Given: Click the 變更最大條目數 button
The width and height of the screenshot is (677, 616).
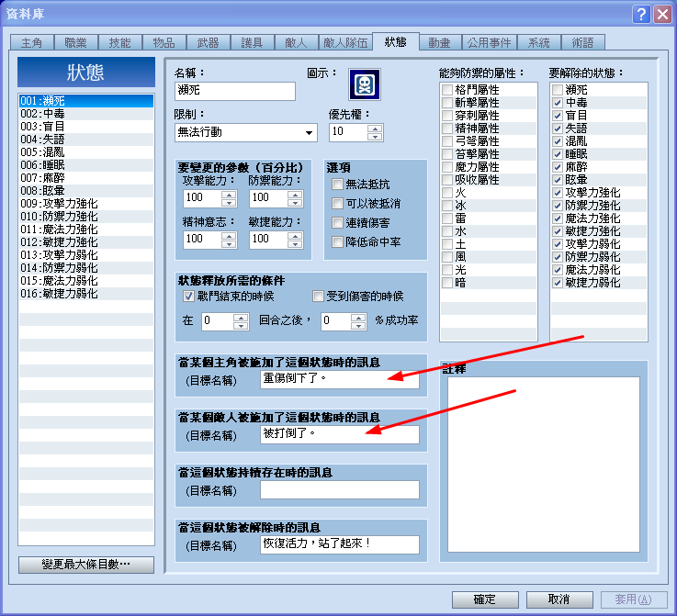Looking at the screenshot, I should click(86, 565).
